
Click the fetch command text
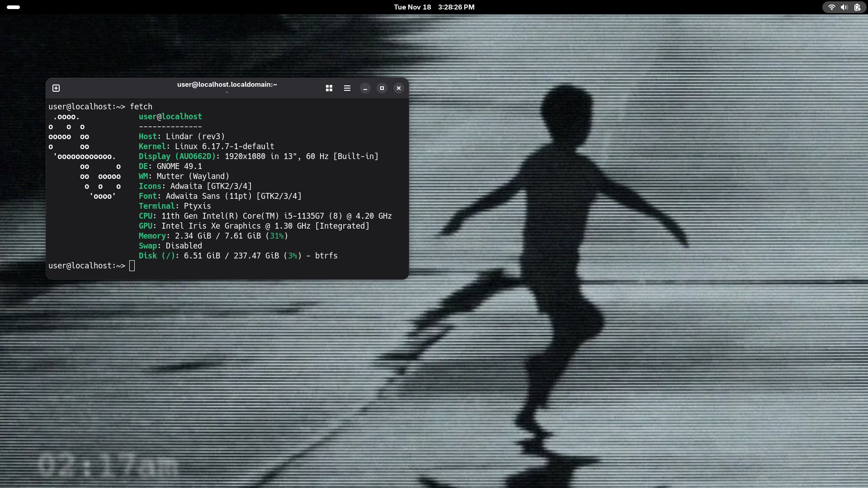coord(141,107)
